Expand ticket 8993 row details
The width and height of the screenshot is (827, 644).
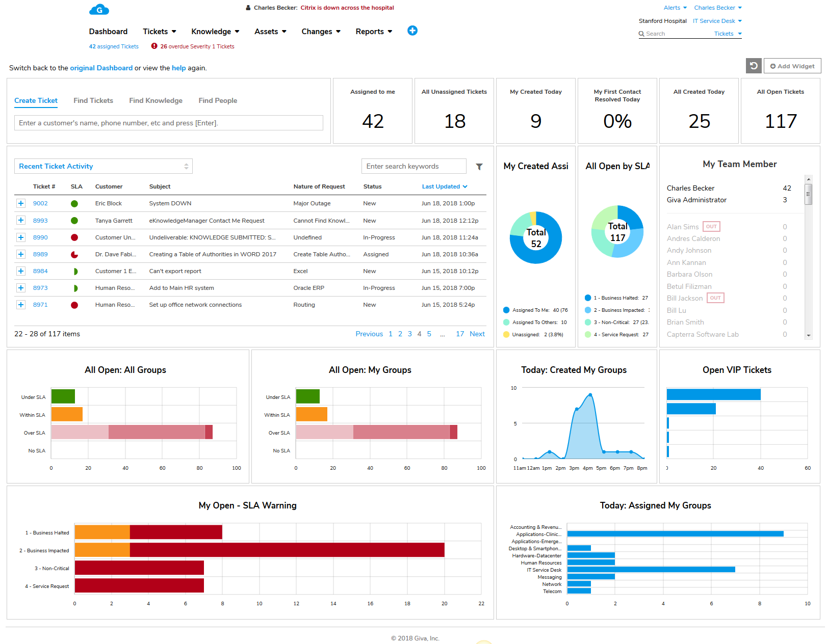pos(21,220)
